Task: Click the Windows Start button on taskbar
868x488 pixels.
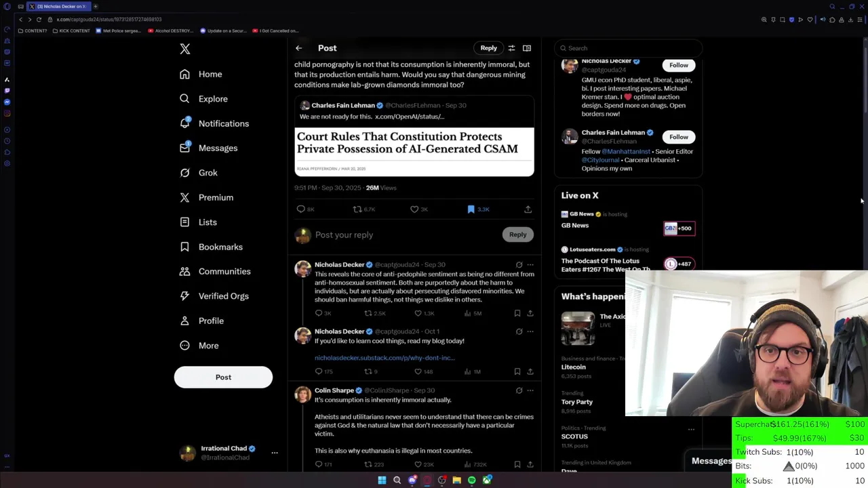Action: click(x=382, y=480)
